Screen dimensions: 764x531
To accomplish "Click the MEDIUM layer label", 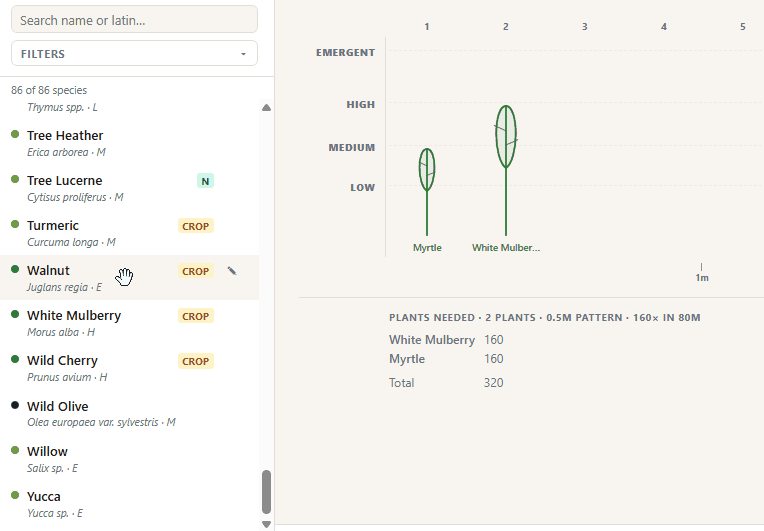I will 352,148.
